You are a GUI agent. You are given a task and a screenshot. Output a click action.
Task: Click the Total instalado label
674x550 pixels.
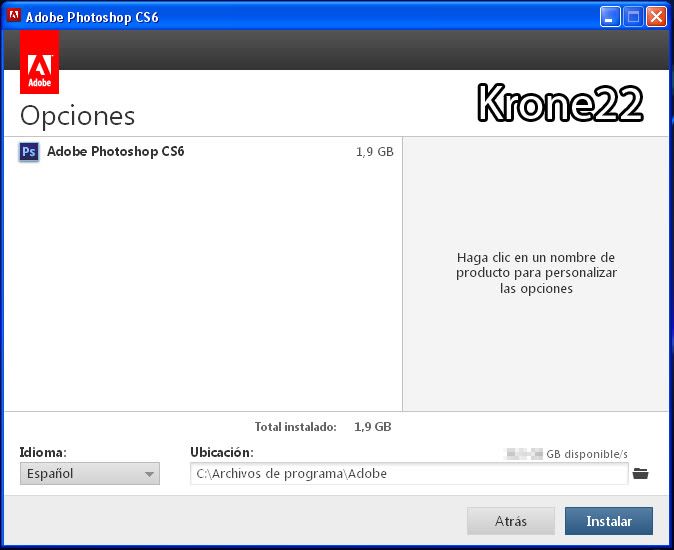tap(296, 427)
